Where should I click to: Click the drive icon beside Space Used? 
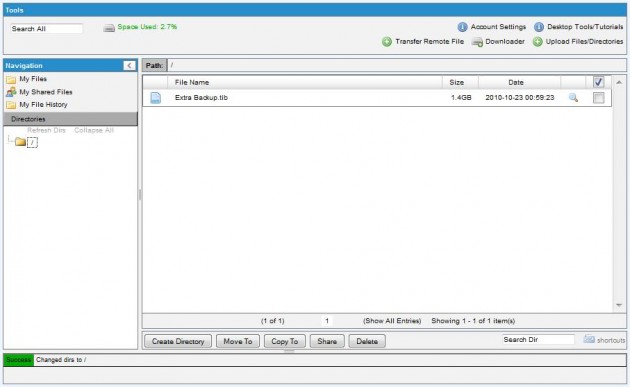coord(109,28)
